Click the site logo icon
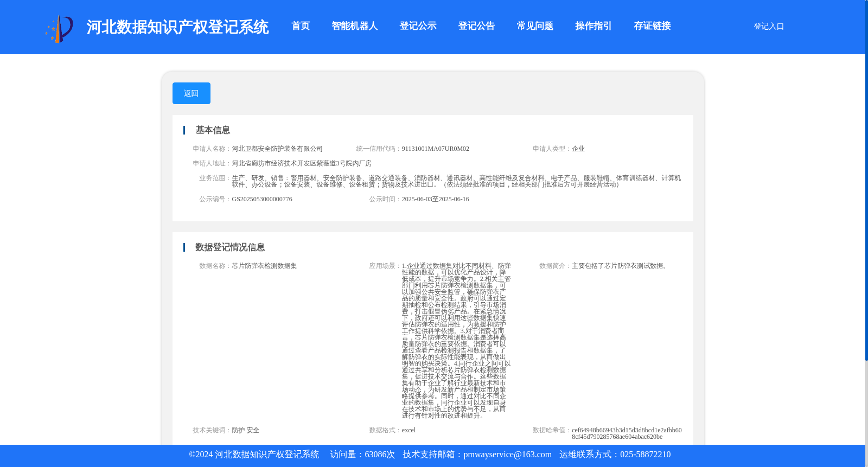 tap(59, 29)
